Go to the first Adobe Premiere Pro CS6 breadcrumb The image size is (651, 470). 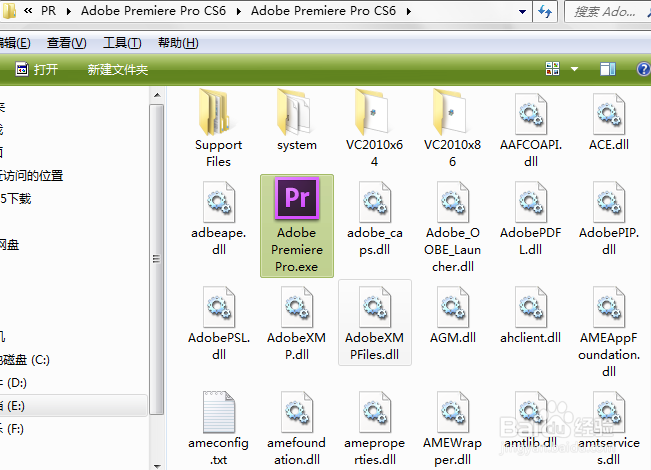tap(153, 11)
